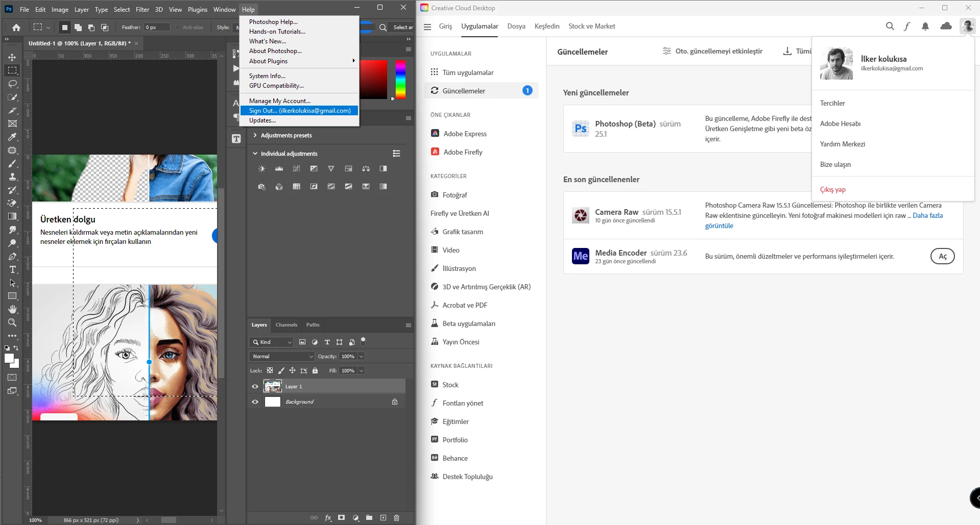Open Creative Cloud notifications bell

(x=925, y=26)
